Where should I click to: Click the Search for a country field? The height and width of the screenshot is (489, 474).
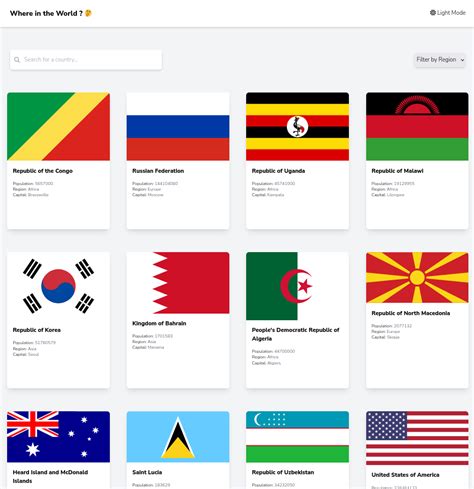[x=86, y=60]
